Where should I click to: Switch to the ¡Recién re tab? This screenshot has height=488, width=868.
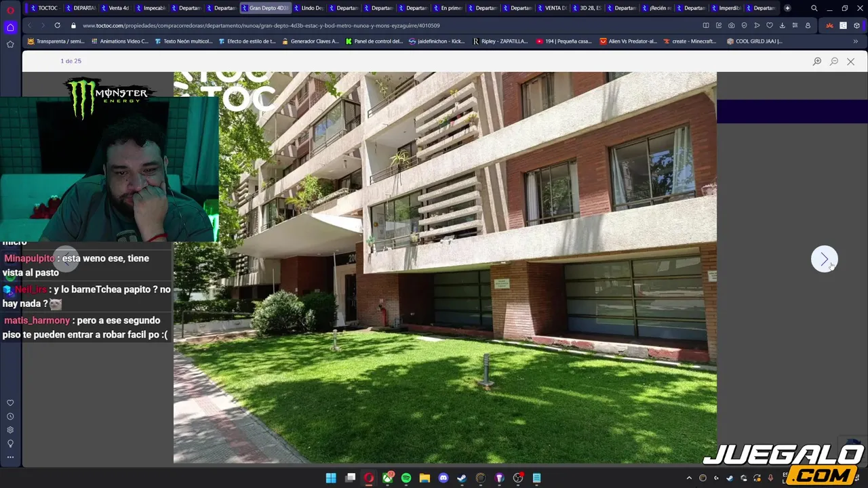[656, 8]
